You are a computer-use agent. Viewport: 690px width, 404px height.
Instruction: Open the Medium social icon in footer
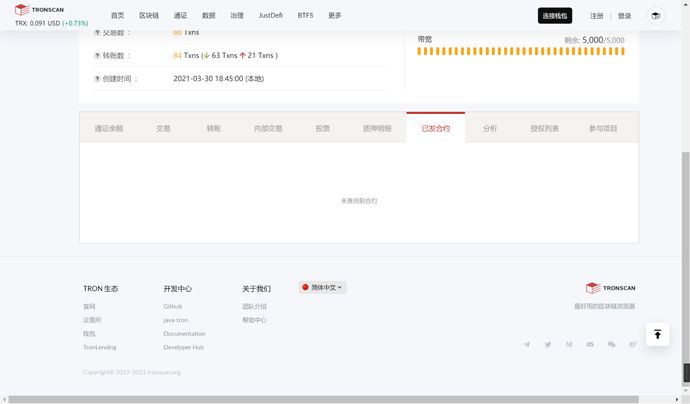tap(569, 344)
